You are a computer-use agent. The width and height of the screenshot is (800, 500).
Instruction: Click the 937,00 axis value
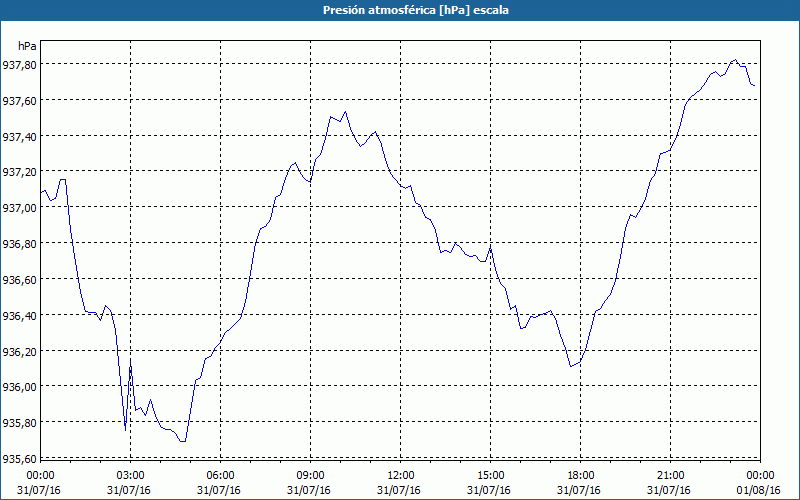19,208
